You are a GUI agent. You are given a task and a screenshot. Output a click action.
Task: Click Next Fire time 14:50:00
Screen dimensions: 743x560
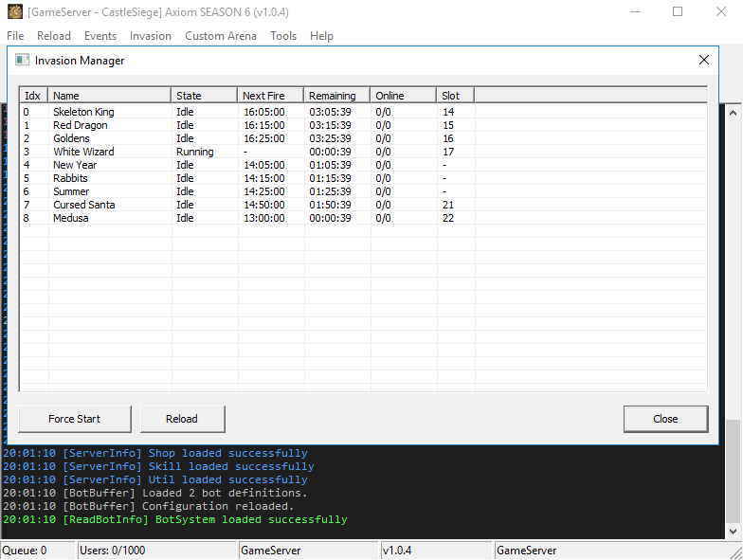coord(263,205)
